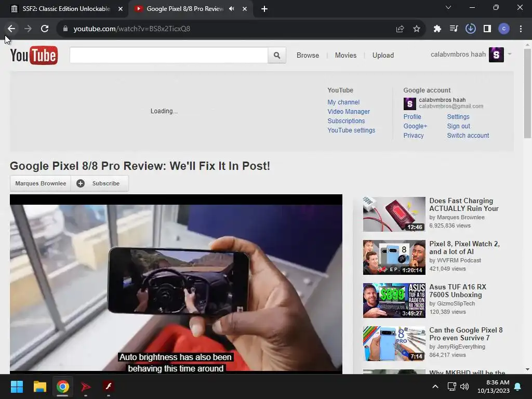This screenshot has height=399, width=532.
Task: Open Chrome profile avatar
Action: 504,29
